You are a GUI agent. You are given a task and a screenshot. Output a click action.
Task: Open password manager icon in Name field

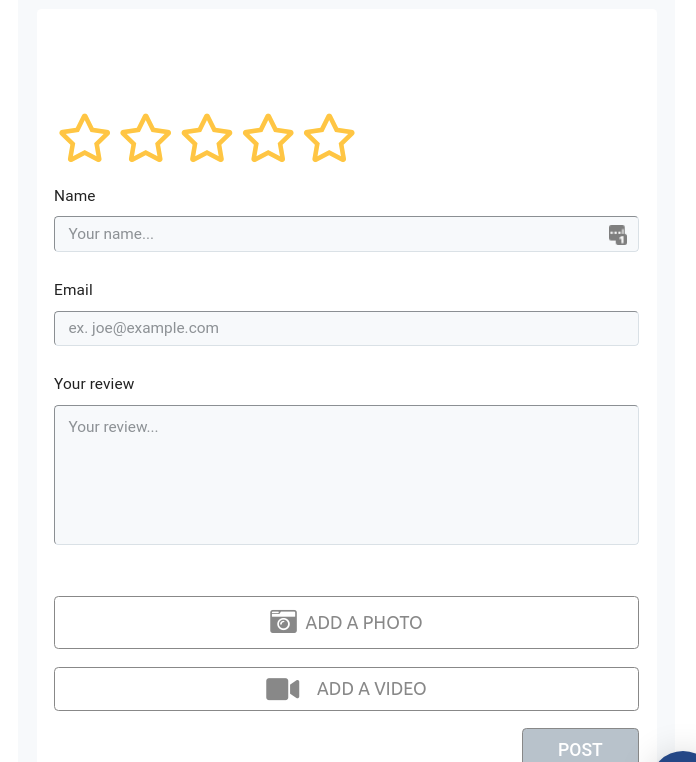(x=618, y=235)
